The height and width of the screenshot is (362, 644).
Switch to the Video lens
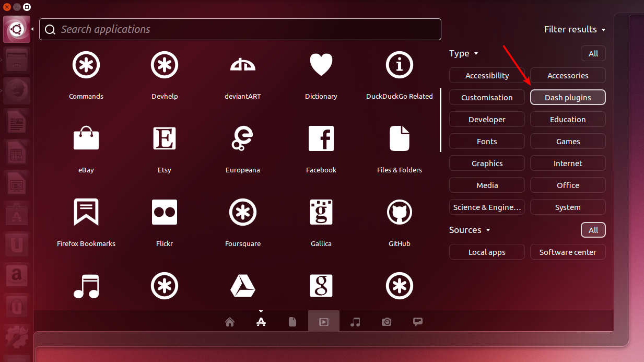pyautogui.click(x=324, y=322)
